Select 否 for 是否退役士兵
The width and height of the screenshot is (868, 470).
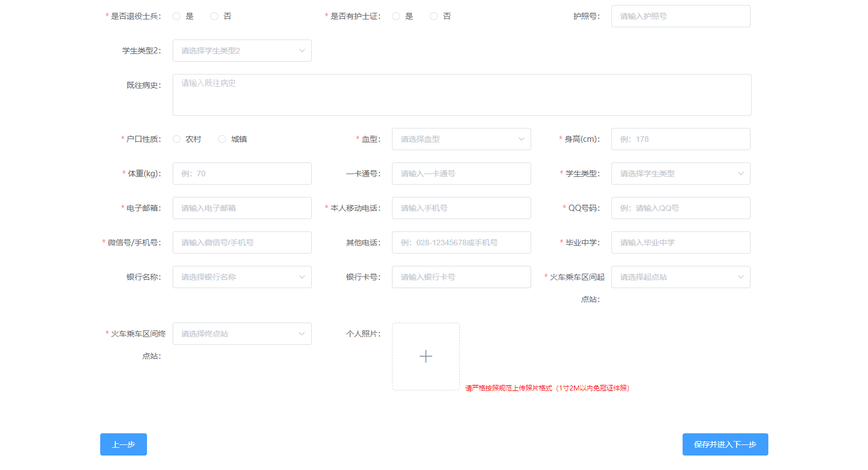coord(214,16)
